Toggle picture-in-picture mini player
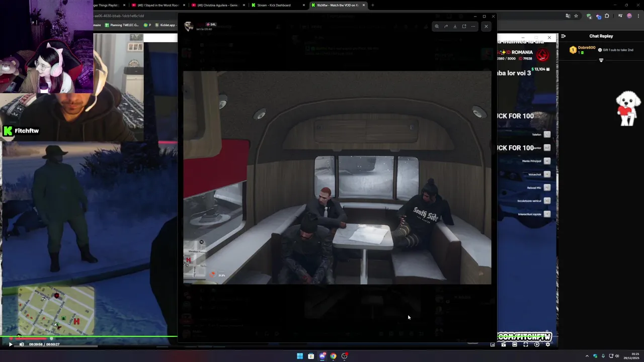The image size is (644, 362). tap(493, 344)
